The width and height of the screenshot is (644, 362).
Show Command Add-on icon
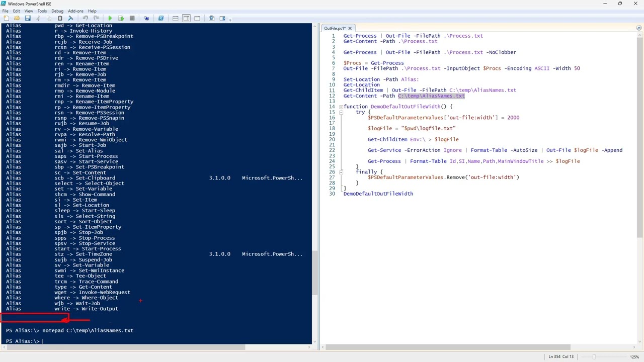point(222,18)
